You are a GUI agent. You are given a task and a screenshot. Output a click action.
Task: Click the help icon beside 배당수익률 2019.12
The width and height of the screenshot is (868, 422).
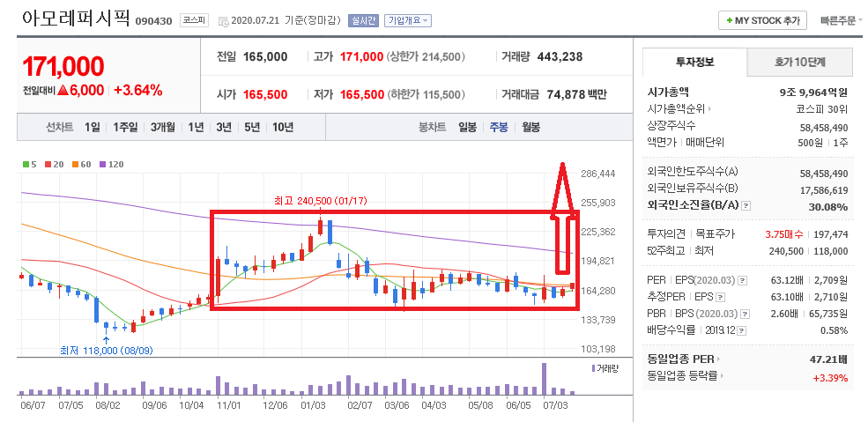pos(742,330)
